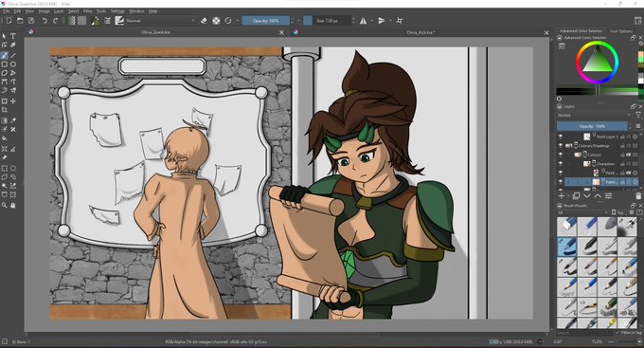Hide the Characters group layer
Screen dimensions: 644x348
pos(561,164)
